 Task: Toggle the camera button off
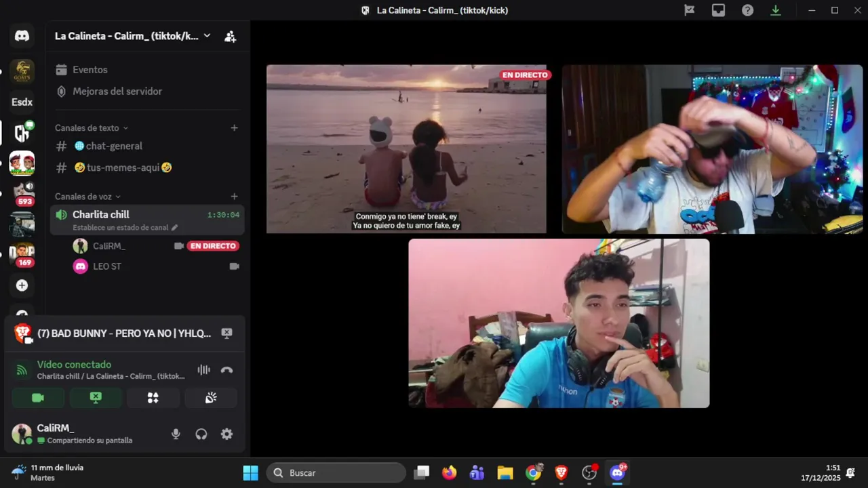coord(38,398)
